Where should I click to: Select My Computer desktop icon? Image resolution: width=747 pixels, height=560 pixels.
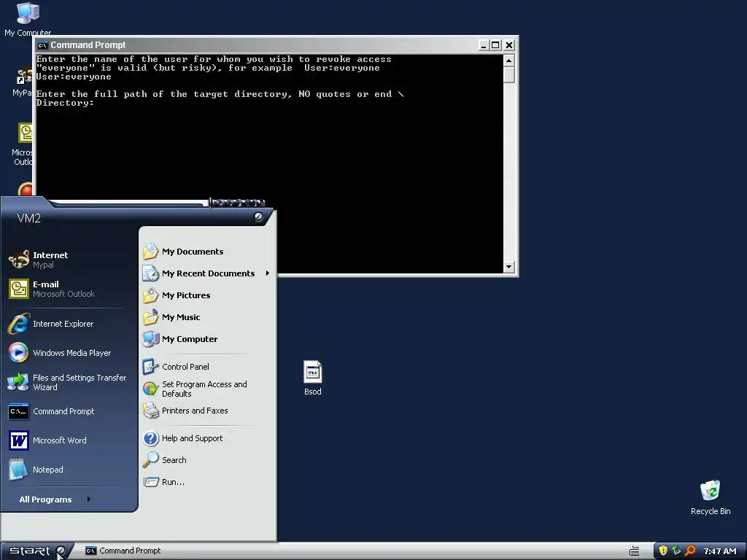point(28,19)
